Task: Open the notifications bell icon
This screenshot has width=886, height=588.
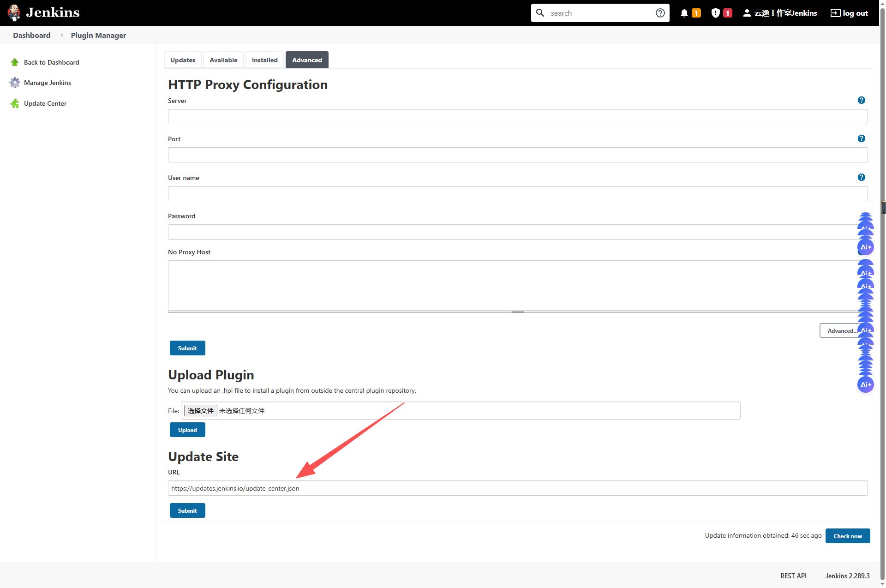Action: [684, 13]
